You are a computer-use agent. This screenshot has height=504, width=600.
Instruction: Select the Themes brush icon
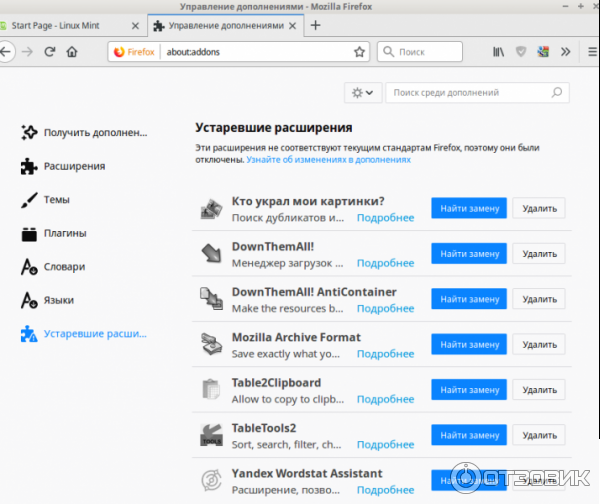click(29, 200)
